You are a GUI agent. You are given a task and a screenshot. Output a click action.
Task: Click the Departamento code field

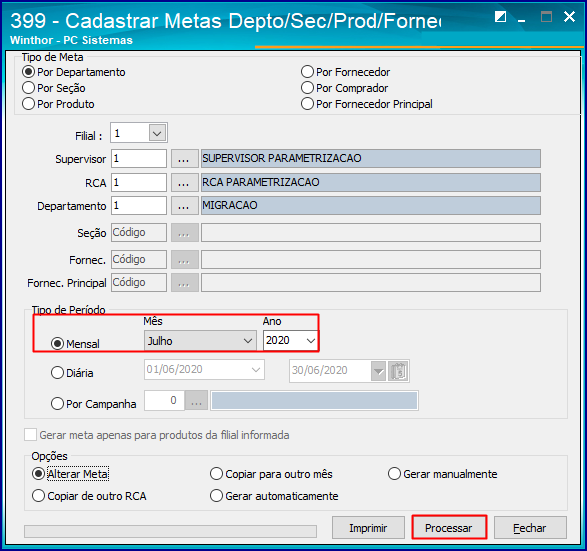pos(139,206)
